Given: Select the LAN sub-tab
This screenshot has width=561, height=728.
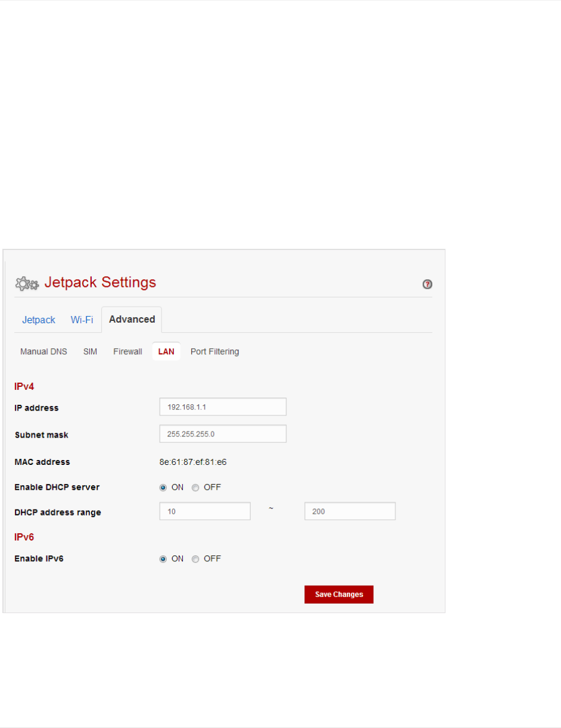Looking at the screenshot, I should click(x=166, y=352).
